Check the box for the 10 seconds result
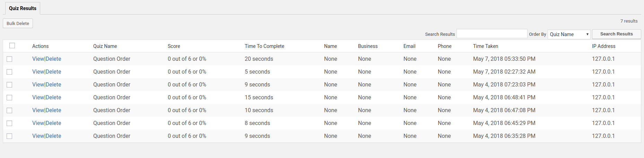 [x=9, y=110]
